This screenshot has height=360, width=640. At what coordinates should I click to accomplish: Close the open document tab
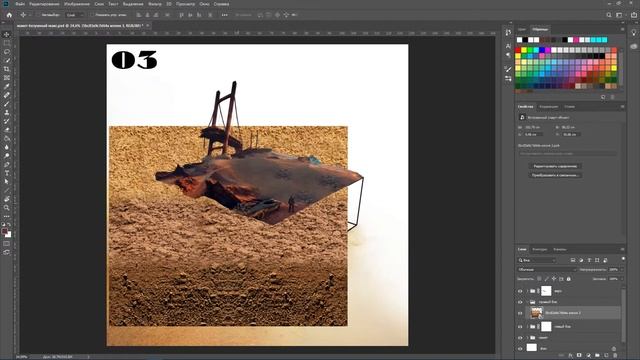tap(147, 25)
